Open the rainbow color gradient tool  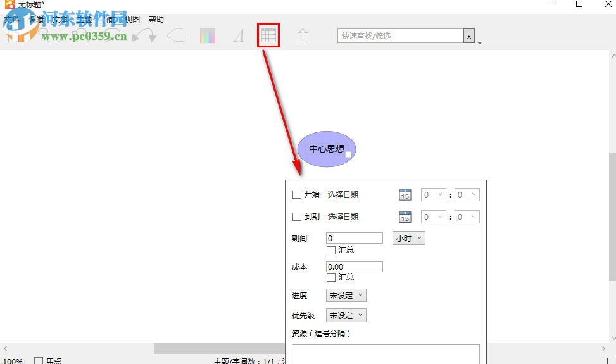[x=208, y=35]
